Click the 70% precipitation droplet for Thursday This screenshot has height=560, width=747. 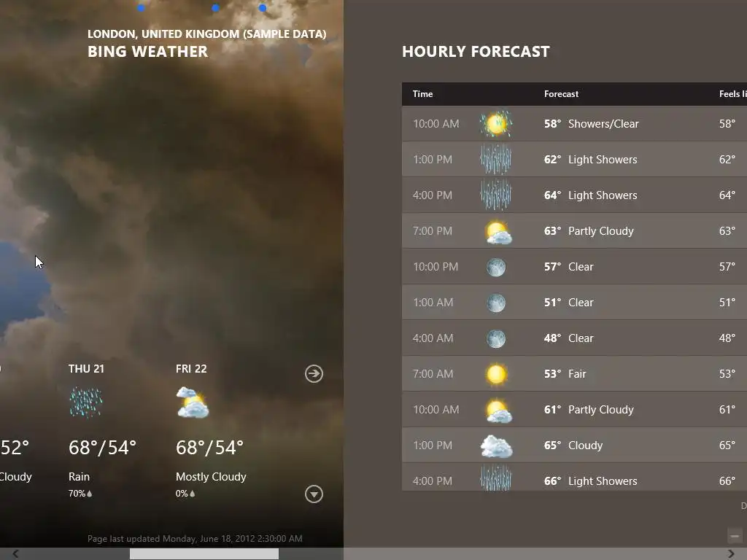click(90, 494)
